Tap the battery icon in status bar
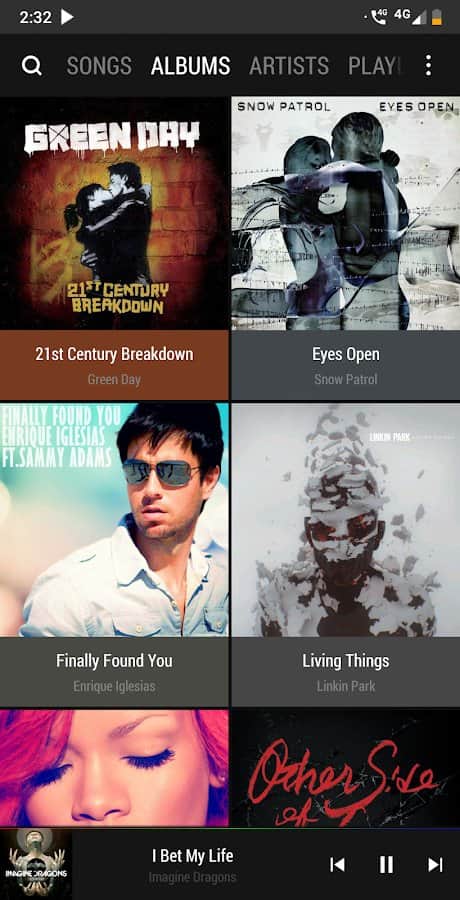The image size is (460, 900). coord(437,17)
